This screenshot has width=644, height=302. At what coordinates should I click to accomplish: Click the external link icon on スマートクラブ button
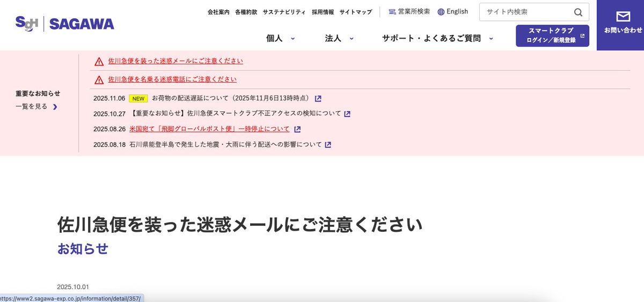pyautogui.click(x=582, y=35)
